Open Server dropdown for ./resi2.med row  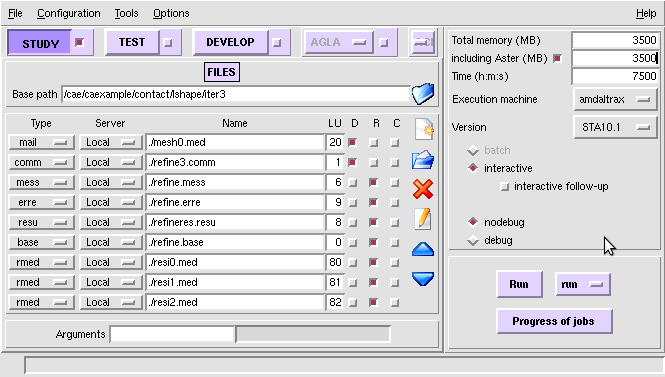tap(111, 302)
